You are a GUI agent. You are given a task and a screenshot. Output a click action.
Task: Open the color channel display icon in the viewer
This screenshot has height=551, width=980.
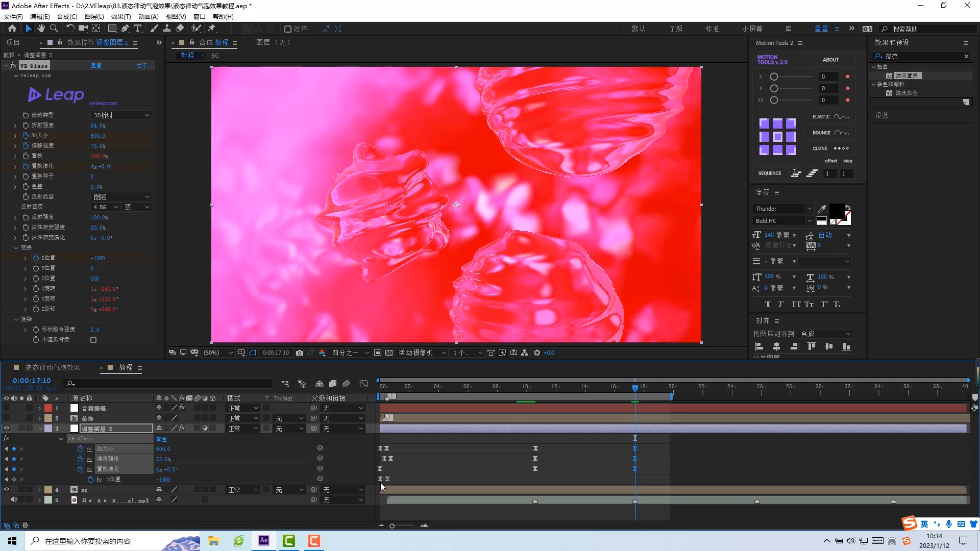(322, 353)
